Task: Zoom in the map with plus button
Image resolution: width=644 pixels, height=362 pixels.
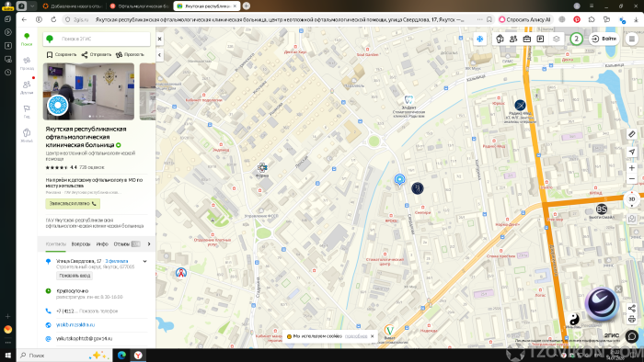Action: 632,167
